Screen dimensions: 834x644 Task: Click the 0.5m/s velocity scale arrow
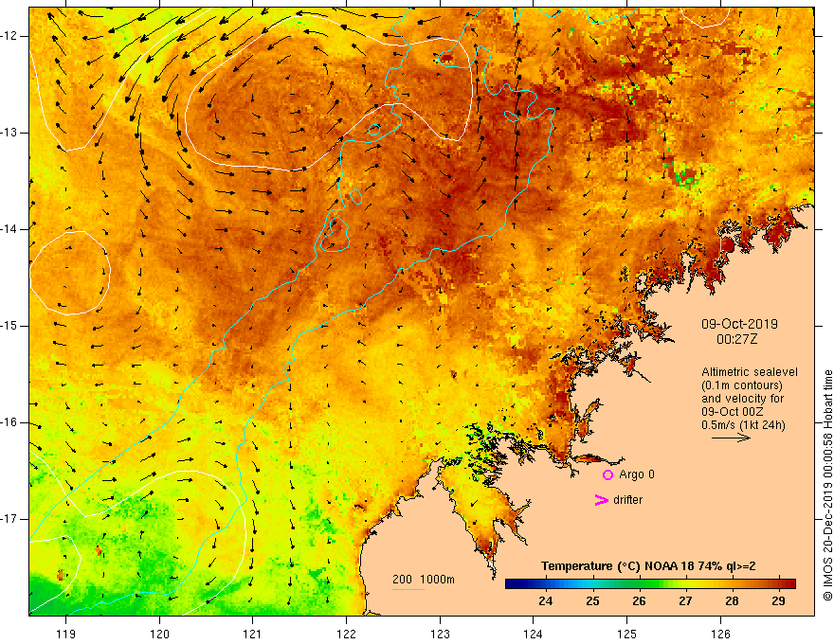[x=731, y=438]
